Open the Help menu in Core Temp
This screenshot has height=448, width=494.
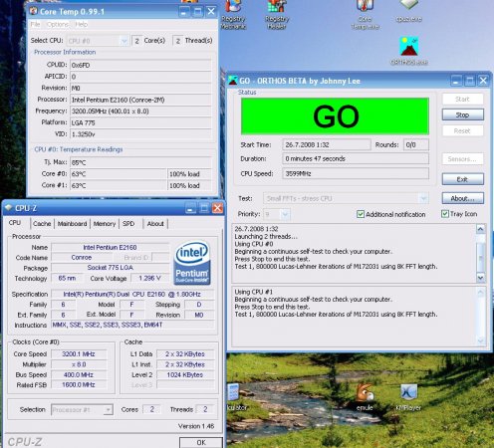[81, 24]
